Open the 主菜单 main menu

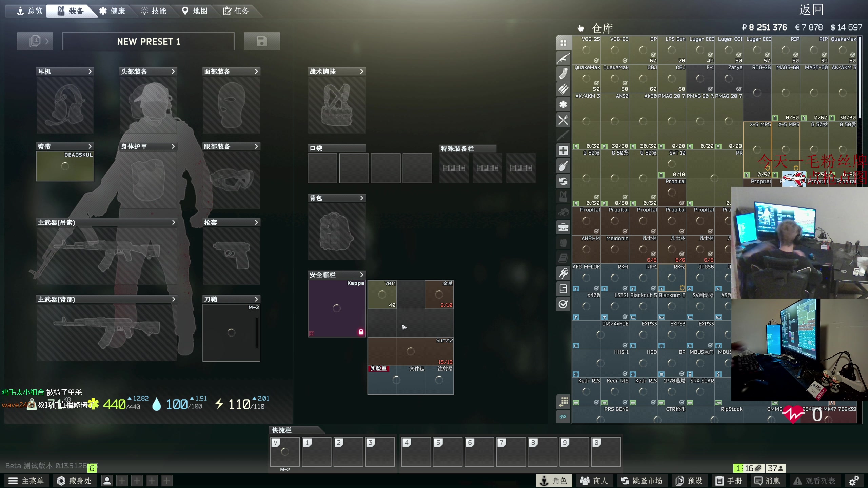point(26,481)
